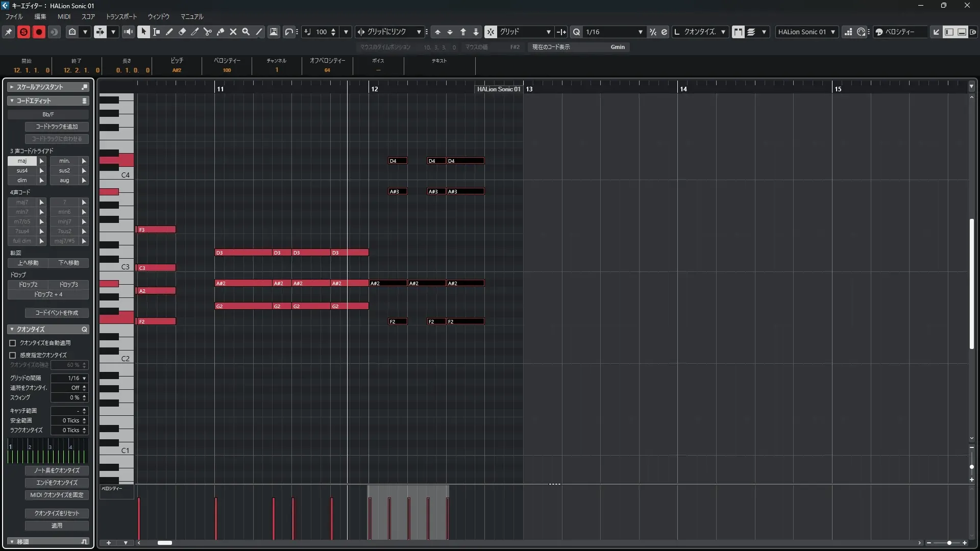Click the クオンタイズをリセット button
This screenshot has width=980, height=551.
pos(57,513)
